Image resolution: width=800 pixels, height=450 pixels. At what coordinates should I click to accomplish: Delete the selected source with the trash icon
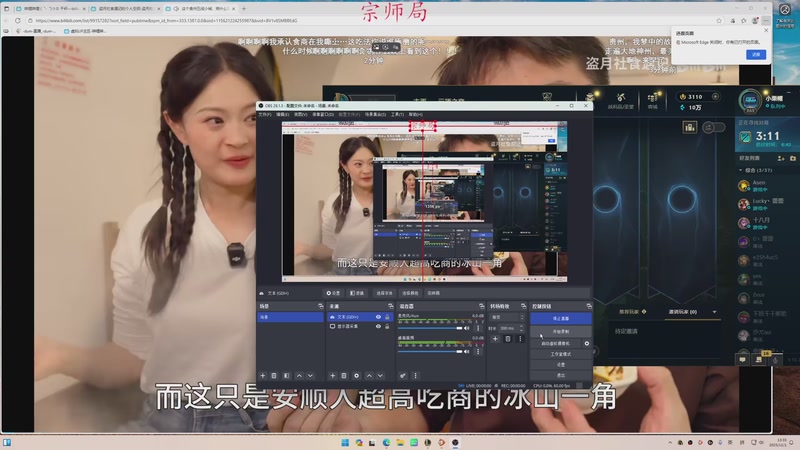point(343,375)
